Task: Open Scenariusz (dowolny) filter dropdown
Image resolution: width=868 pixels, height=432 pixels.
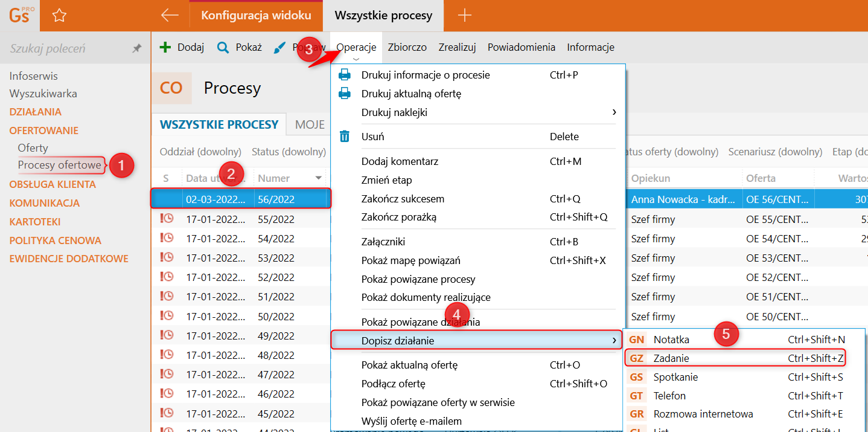Action: pos(775,152)
